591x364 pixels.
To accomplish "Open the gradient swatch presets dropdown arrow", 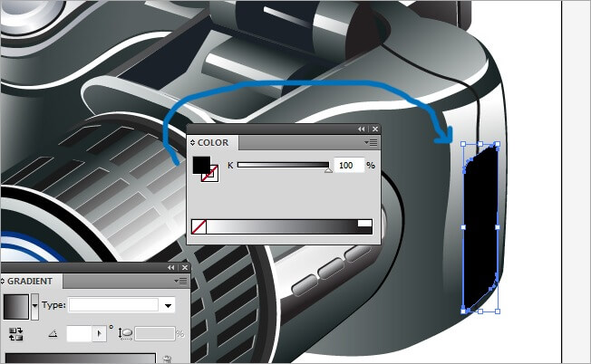I will click(x=34, y=306).
